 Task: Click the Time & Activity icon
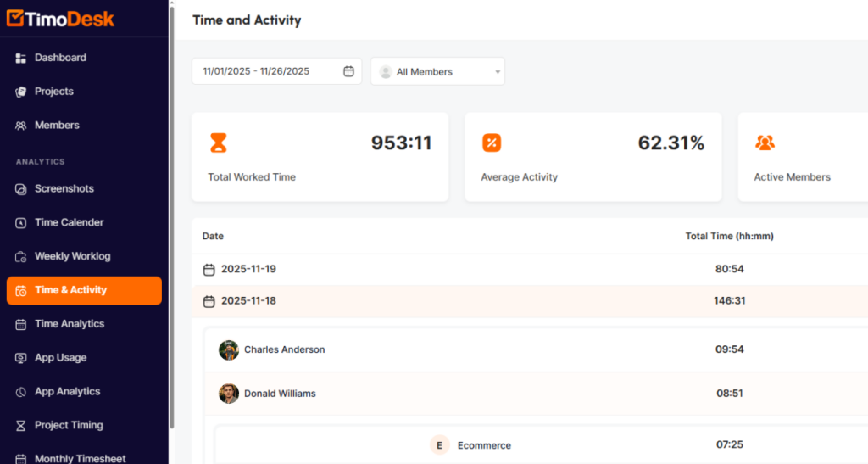pyautogui.click(x=21, y=291)
